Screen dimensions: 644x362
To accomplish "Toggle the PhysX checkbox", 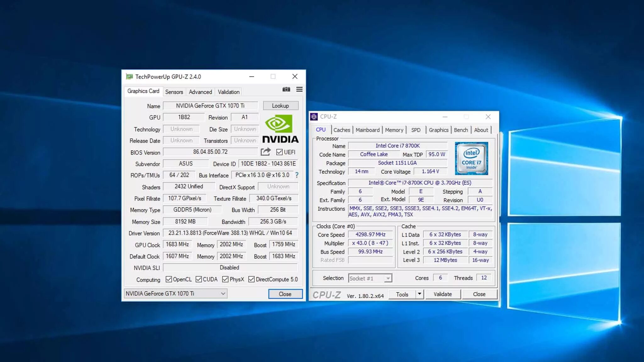I will point(225,279).
